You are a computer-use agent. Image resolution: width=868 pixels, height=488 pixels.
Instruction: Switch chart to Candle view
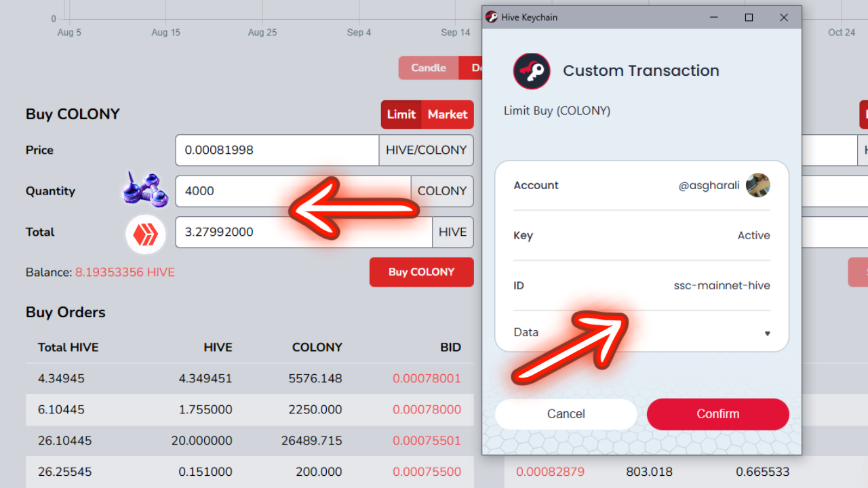click(429, 68)
